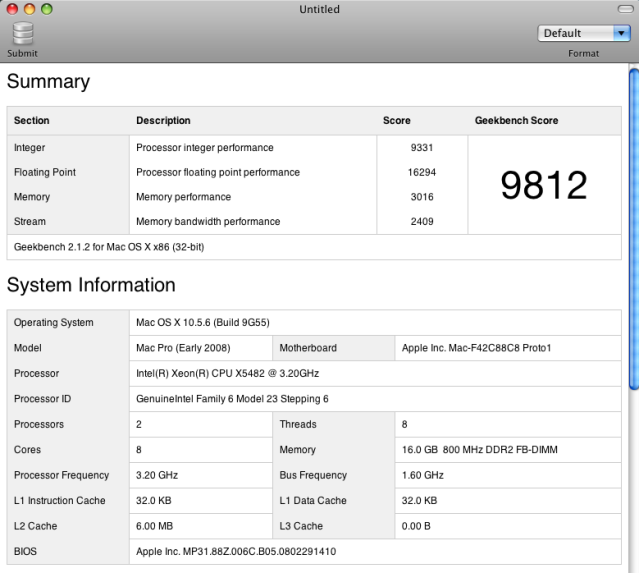Screen dimensions: 639x573
Task: Click the Motherboard label
Action: point(308,348)
